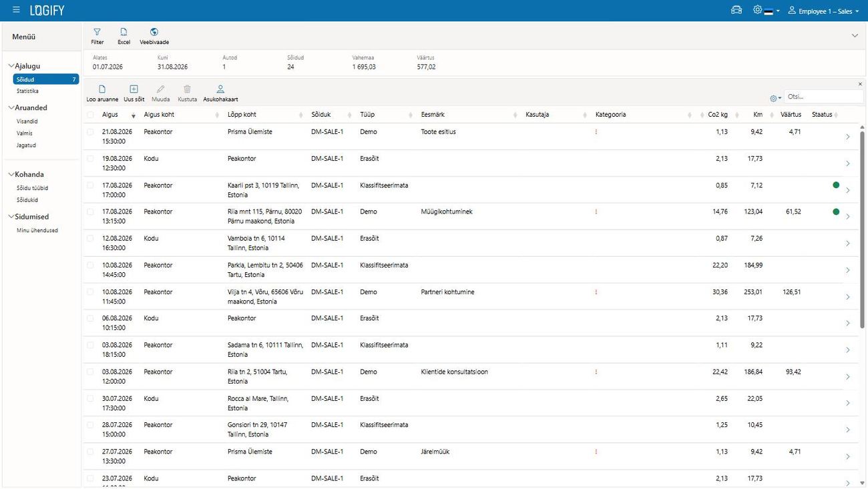This screenshot has width=868, height=489.
Task: Open Minu ühendused under Sidumised
Action: [x=37, y=230]
